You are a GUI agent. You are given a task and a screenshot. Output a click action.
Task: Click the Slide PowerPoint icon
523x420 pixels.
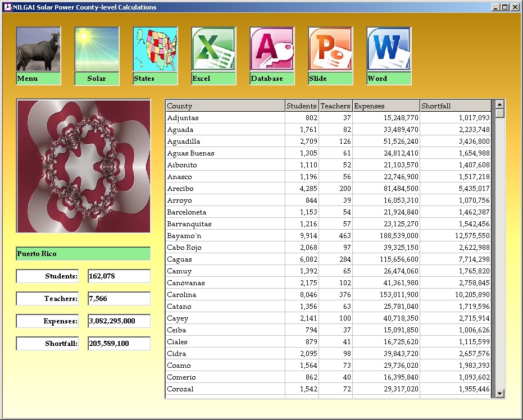point(330,49)
